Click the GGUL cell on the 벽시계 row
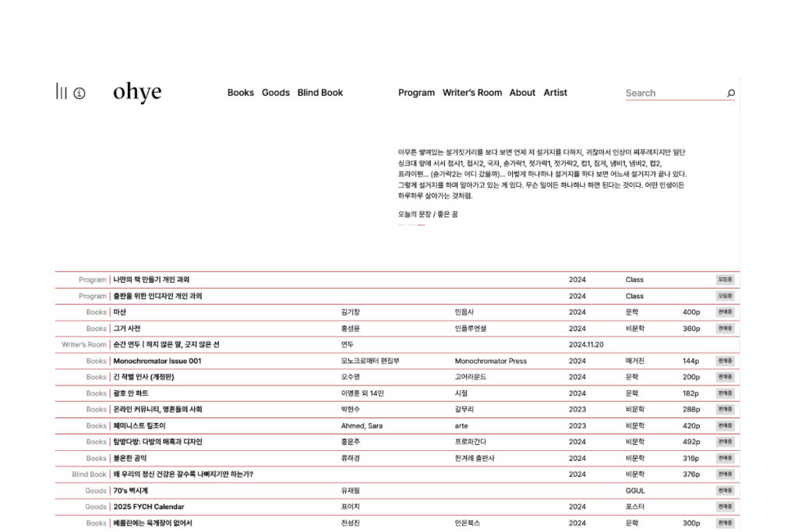 point(635,491)
